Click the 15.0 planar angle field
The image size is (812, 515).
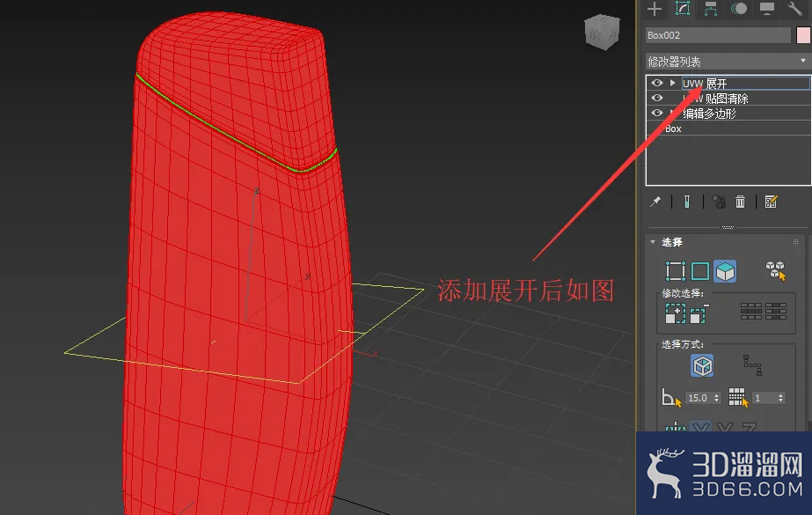[698, 398]
